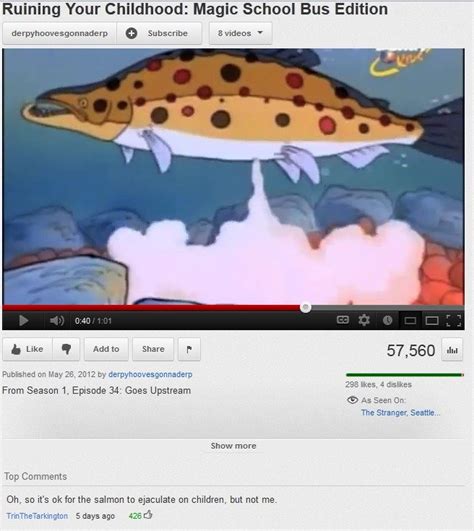This screenshot has width=474, height=531.
Task: Open the Add to menu
Action: [x=106, y=349]
